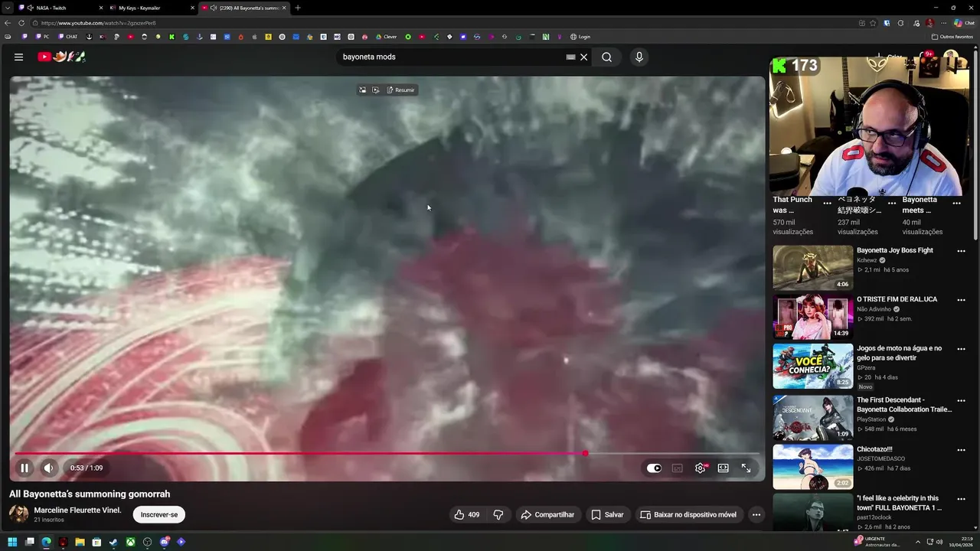
Task: Open options for 'O TRISTE FIM DE RAL.UCA'
Action: (961, 300)
